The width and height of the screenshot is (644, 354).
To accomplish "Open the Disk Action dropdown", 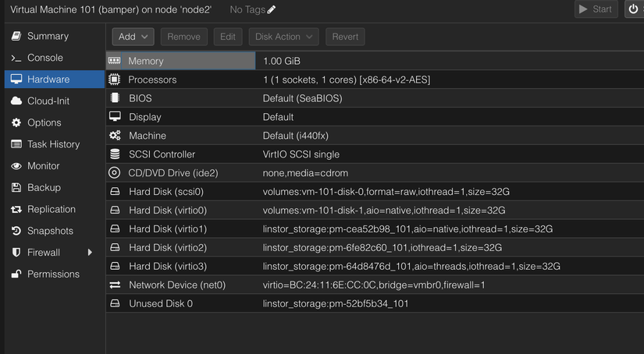I will 284,37.
